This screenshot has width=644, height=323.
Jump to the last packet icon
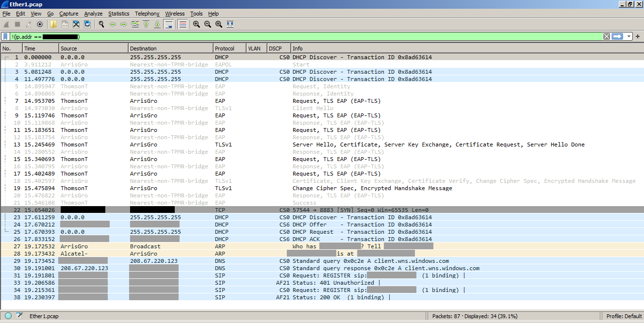click(157, 24)
